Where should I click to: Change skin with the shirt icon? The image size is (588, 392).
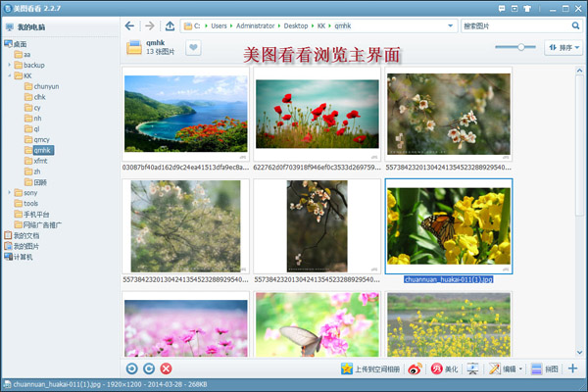527,8
